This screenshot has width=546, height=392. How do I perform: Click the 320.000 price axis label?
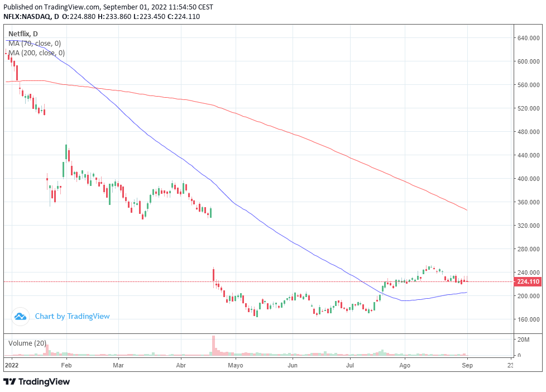coord(528,226)
